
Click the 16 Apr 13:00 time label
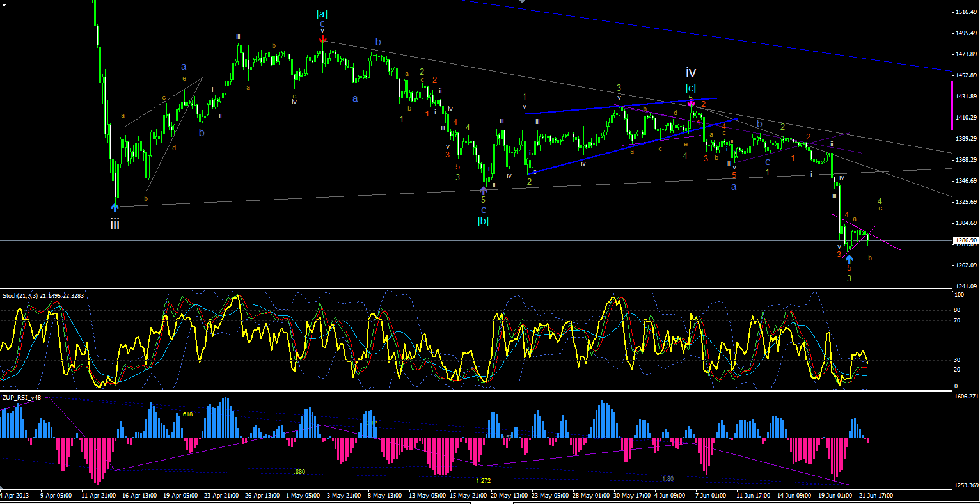click(139, 495)
